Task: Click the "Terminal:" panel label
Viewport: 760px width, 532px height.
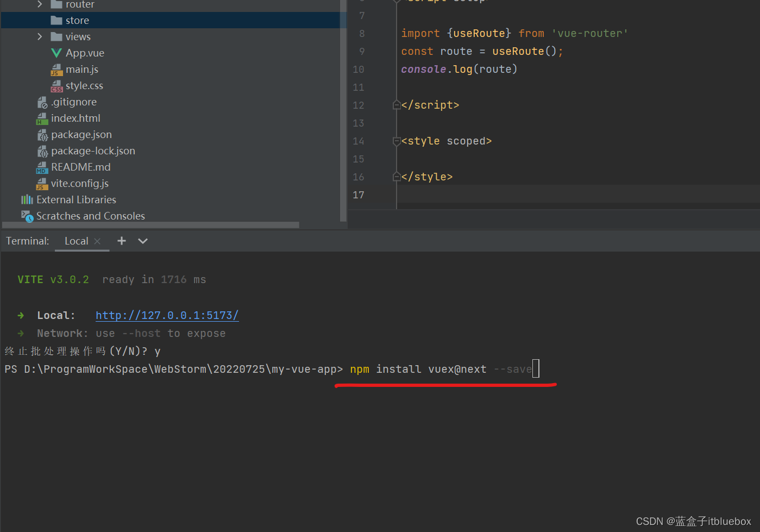Action: click(x=28, y=241)
